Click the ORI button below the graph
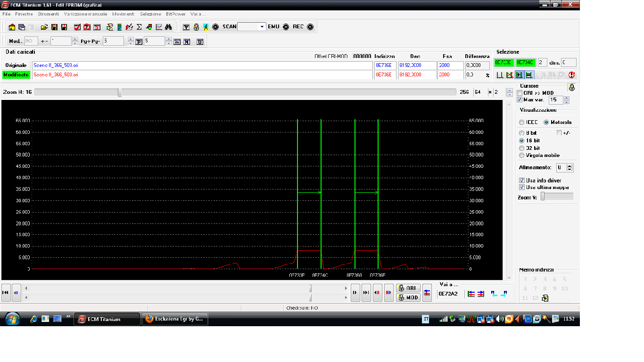Image resolution: width=644 pixels, height=362 pixels. [408, 288]
